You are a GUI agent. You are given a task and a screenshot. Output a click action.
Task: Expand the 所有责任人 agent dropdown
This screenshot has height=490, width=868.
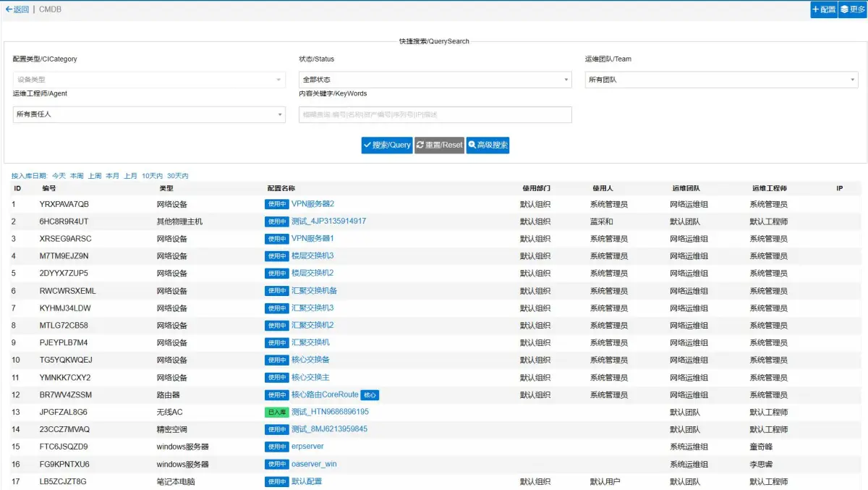149,114
